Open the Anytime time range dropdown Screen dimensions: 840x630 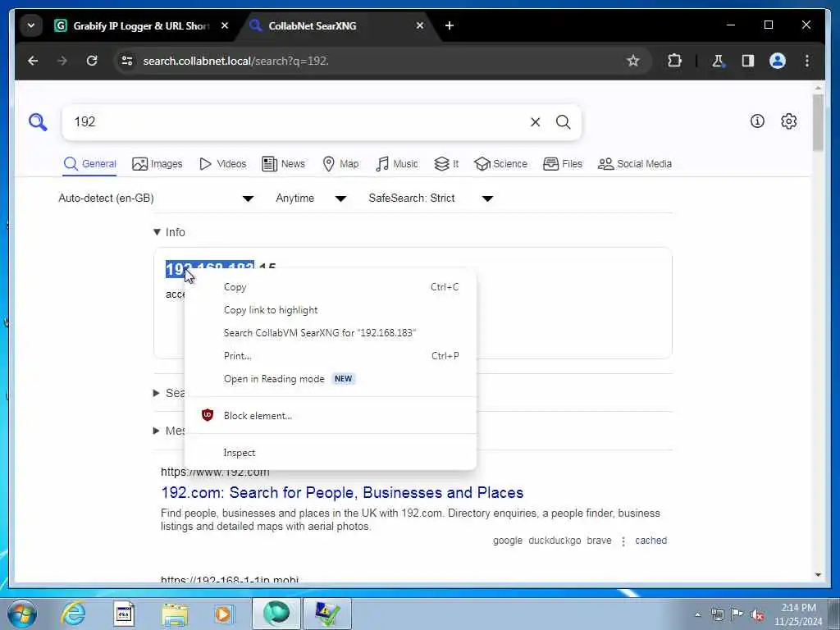311,199
